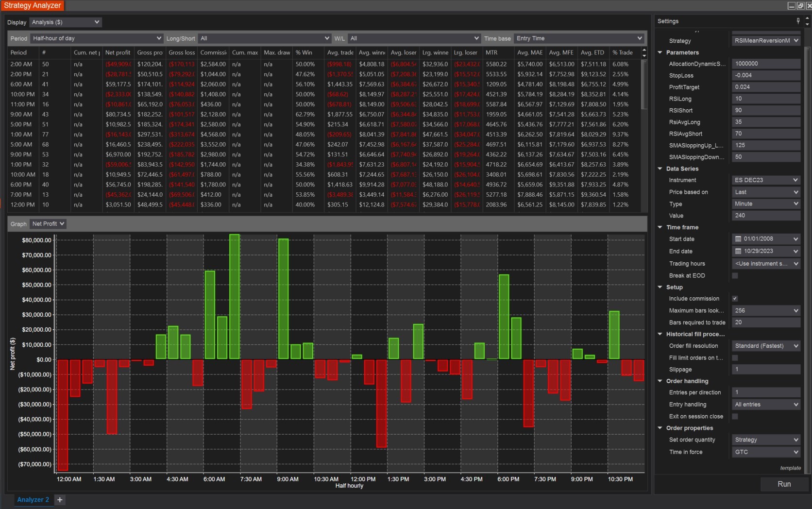Open the Period Half-hour of day dropdown
This screenshot has width=812, height=509.
97,38
